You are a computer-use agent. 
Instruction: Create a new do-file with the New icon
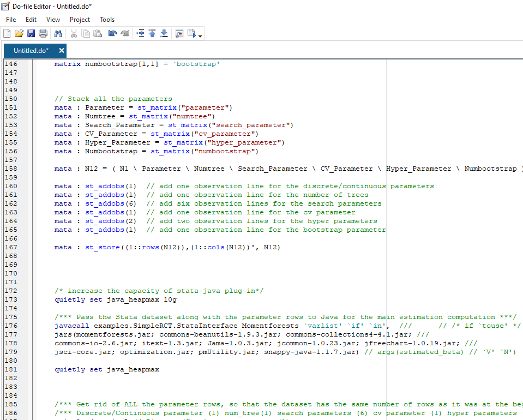(x=7, y=33)
